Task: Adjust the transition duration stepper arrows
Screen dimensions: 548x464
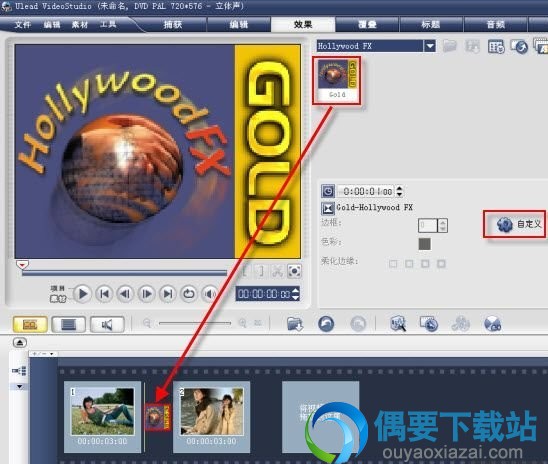Action: [x=399, y=191]
